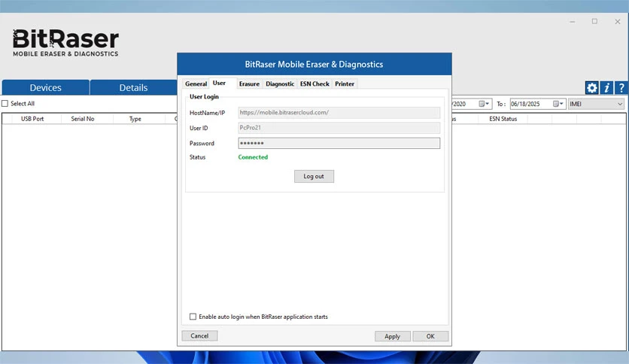
Task: Toggle the Select All checkbox
Action: (x=5, y=104)
